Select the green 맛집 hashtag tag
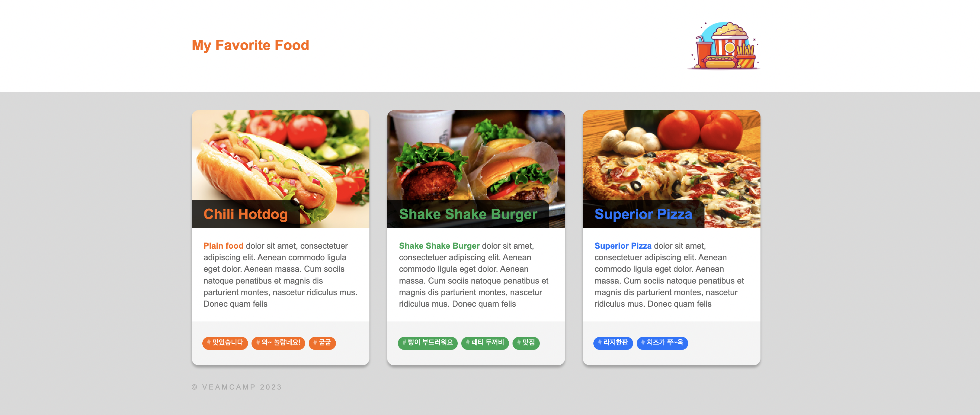Image resolution: width=980 pixels, height=415 pixels. point(526,343)
